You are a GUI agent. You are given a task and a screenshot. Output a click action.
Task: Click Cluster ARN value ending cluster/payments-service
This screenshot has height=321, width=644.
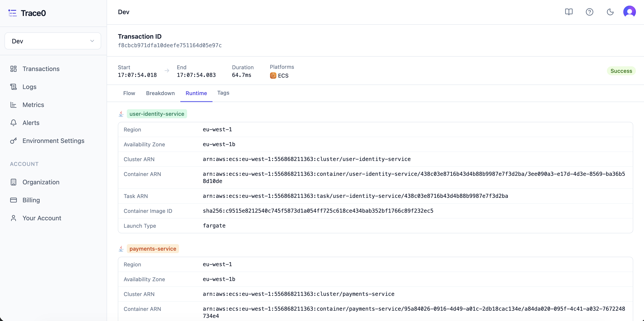pos(298,294)
